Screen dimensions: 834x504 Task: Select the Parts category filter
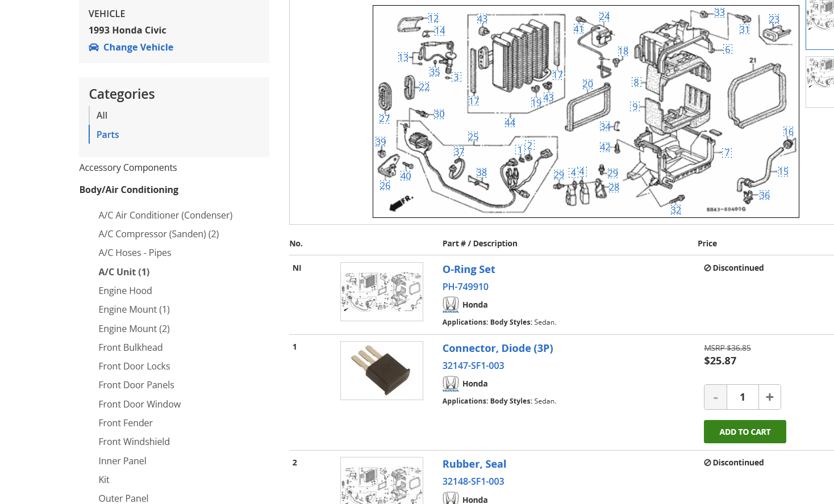[x=107, y=135]
